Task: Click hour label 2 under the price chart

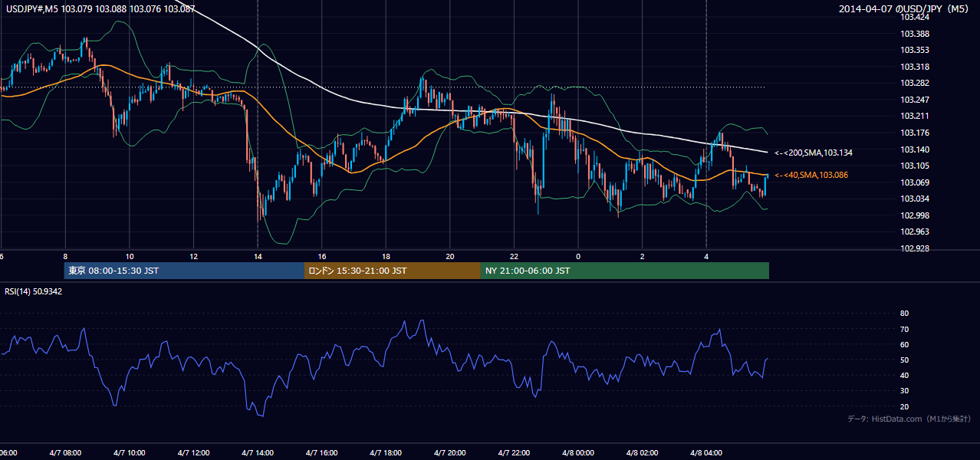Action: coord(643,256)
